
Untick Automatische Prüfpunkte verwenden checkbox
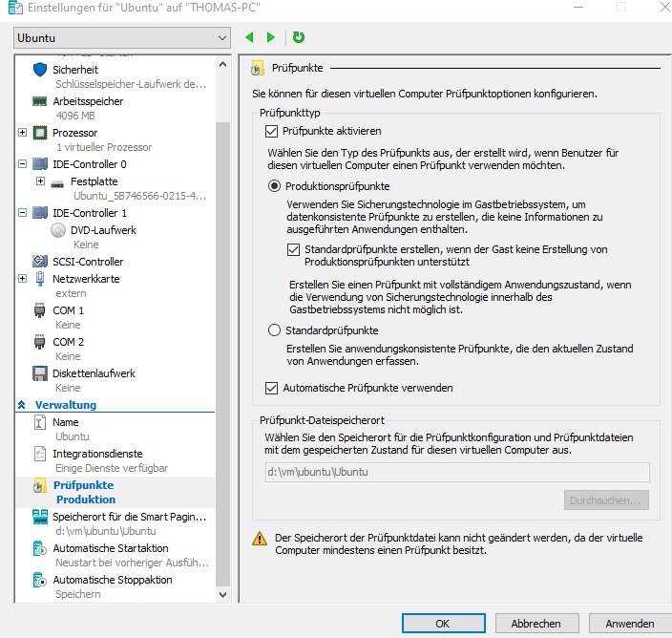[268, 388]
